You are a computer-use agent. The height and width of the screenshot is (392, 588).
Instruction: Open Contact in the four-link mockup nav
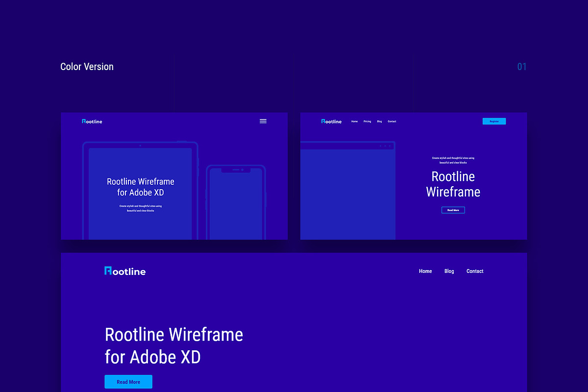(392, 122)
